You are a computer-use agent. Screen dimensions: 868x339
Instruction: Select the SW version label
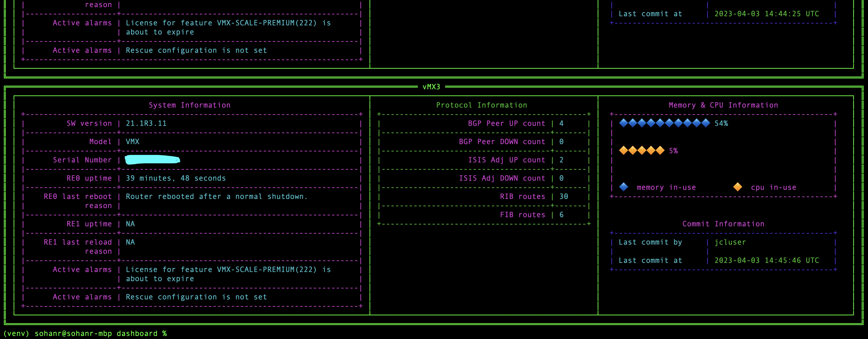point(89,124)
